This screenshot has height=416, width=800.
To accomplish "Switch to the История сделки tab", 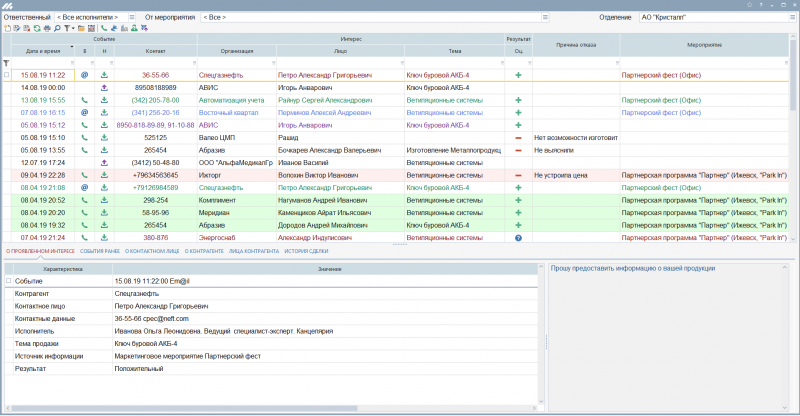I will click(306, 251).
